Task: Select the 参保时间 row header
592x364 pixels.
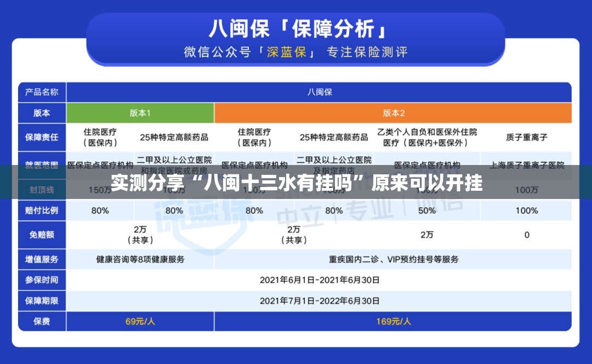Action: (42, 280)
